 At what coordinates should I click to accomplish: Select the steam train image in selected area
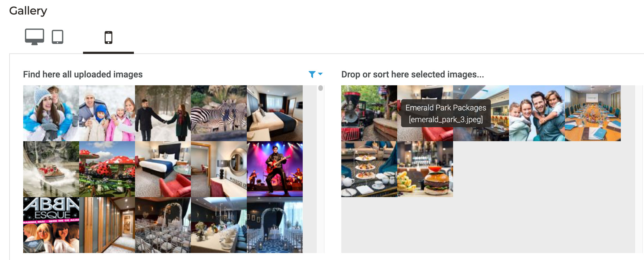[x=369, y=113]
